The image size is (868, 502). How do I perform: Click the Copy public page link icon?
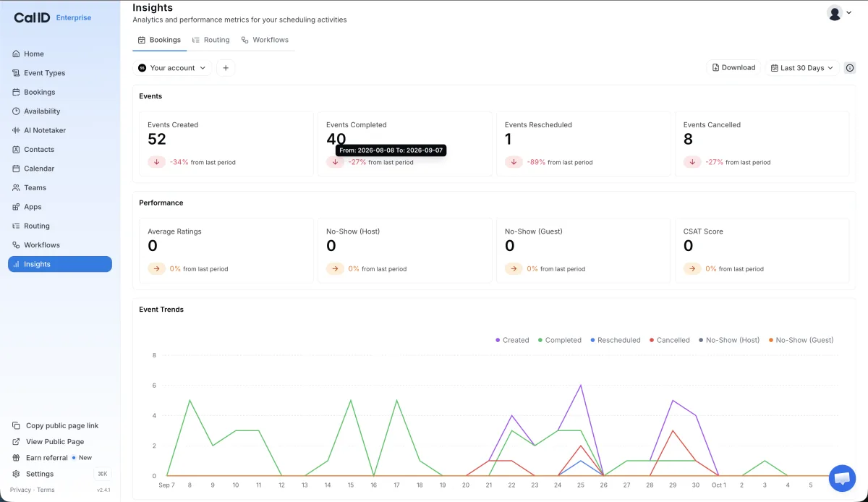click(x=17, y=426)
